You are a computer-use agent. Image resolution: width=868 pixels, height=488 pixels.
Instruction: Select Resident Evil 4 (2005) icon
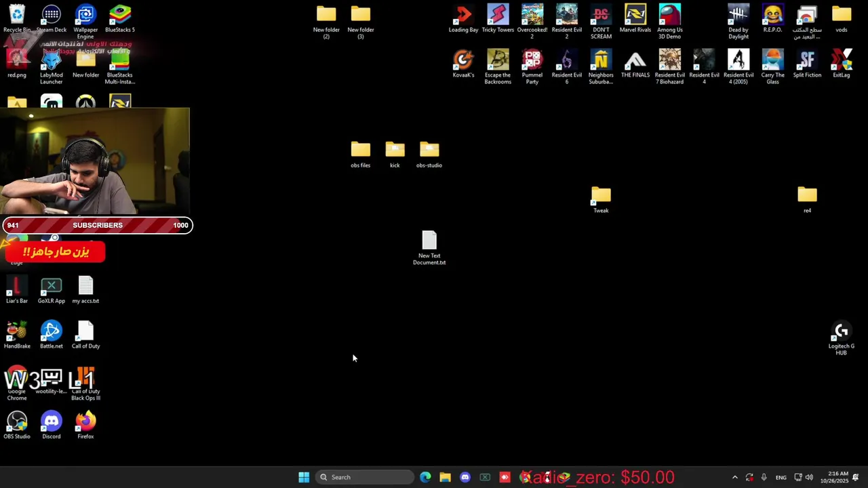pos(738,66)
